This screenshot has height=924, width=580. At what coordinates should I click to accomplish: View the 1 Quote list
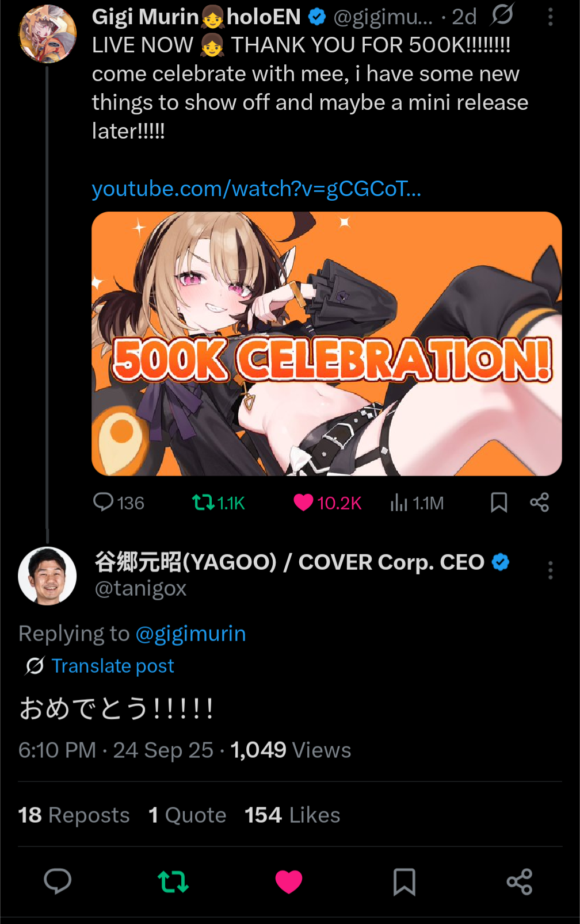(x=187, y=815)
